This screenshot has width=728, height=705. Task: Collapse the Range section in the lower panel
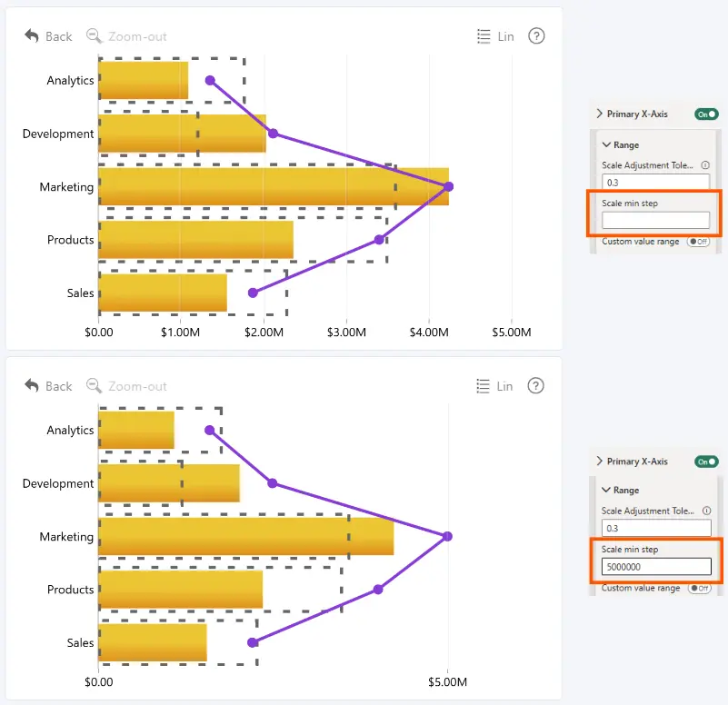click(606, 490)
